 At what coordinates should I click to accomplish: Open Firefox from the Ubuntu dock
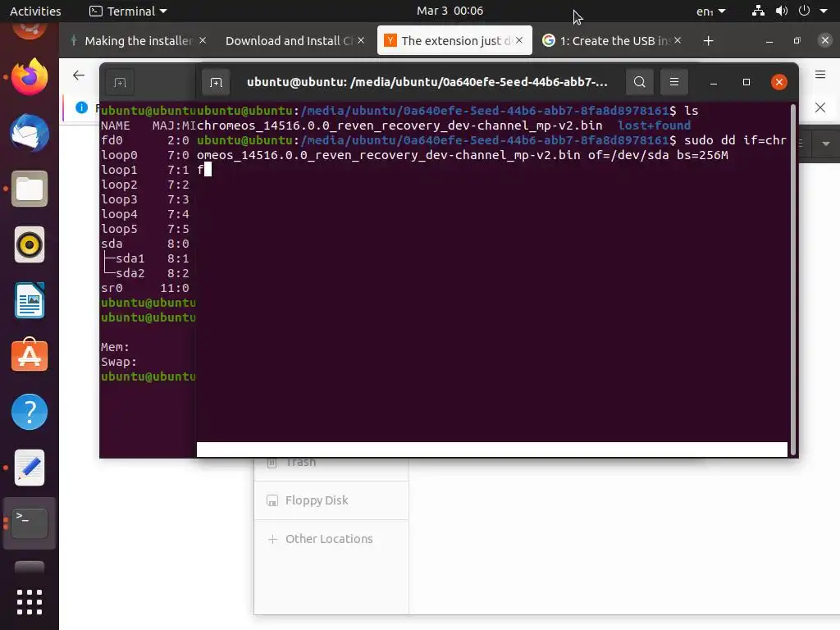click(30, 77)
